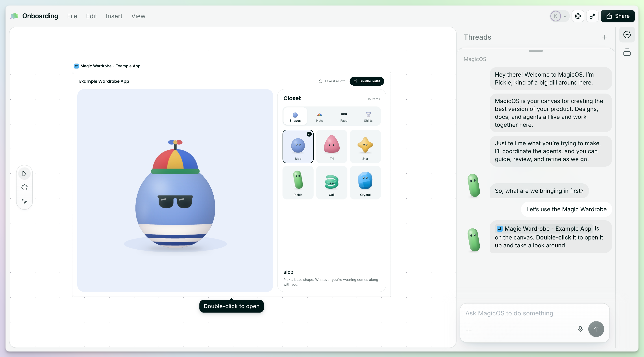
Task: Open the Edit menu
Action: tap(91, 16)
